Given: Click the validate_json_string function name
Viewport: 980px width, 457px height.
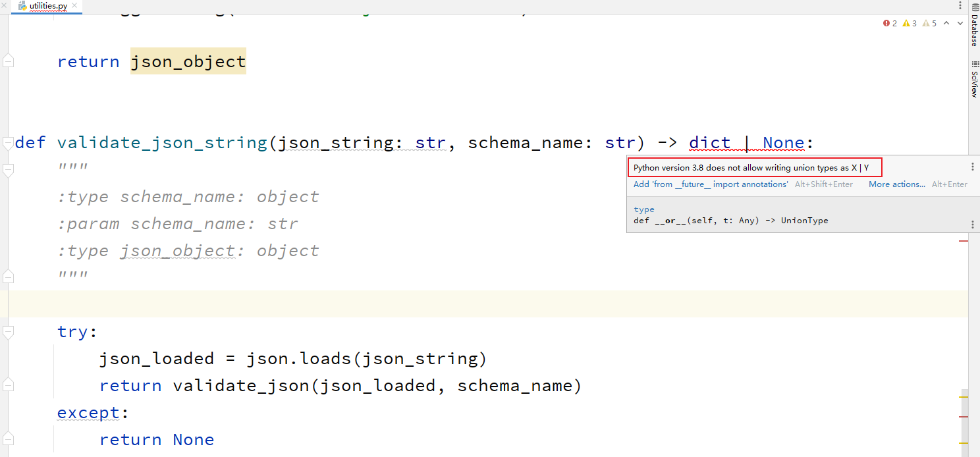Looking at the screenshot, I should click(162, 142).
